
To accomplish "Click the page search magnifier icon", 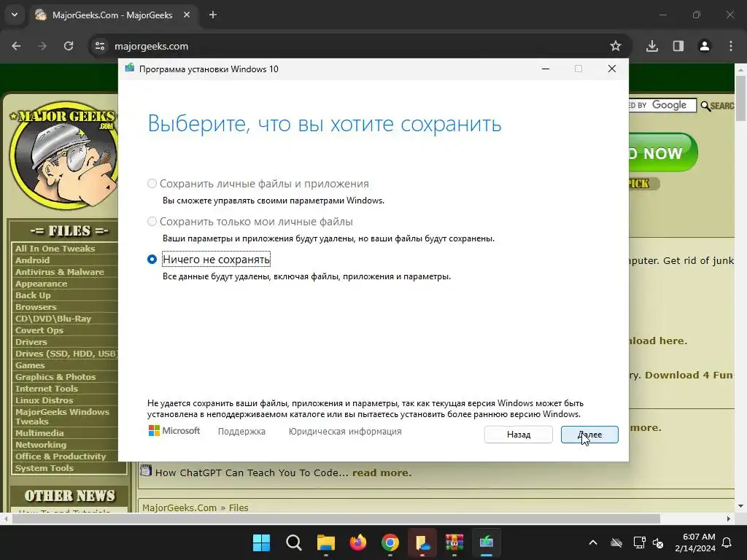I will [705, 106].
